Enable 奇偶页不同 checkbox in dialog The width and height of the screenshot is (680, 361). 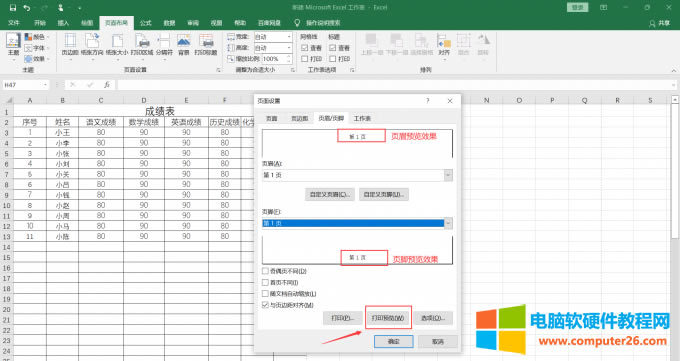[265, 271]
